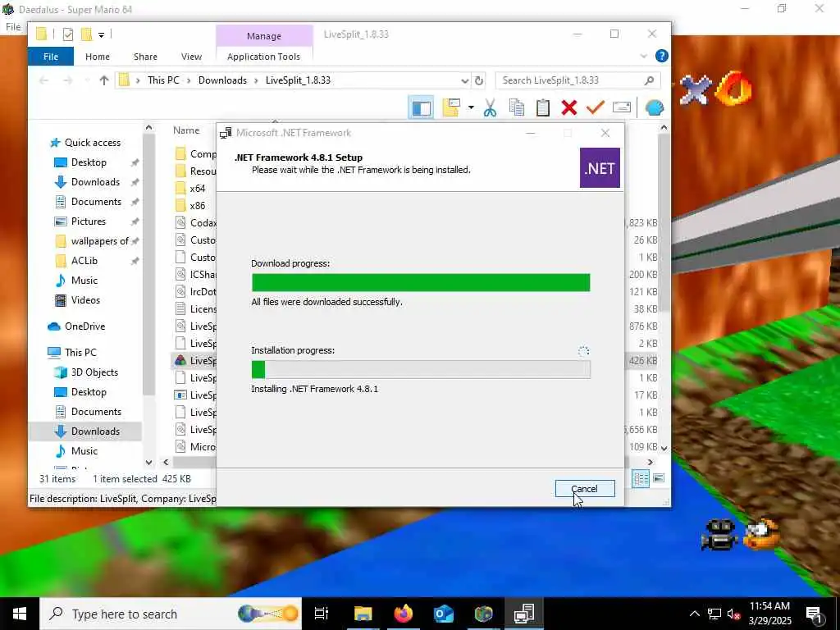Image resolution: width=840 pixels, height=630 pixels.
Task: Open the File tab in Explorer
Action: 50,57
